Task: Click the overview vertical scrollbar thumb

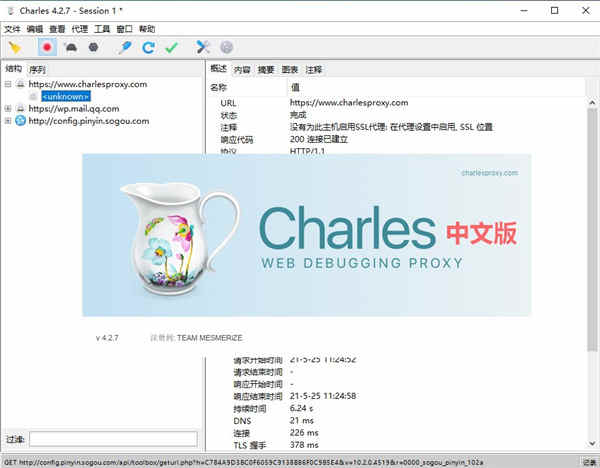Action: [x=592, y=230]
